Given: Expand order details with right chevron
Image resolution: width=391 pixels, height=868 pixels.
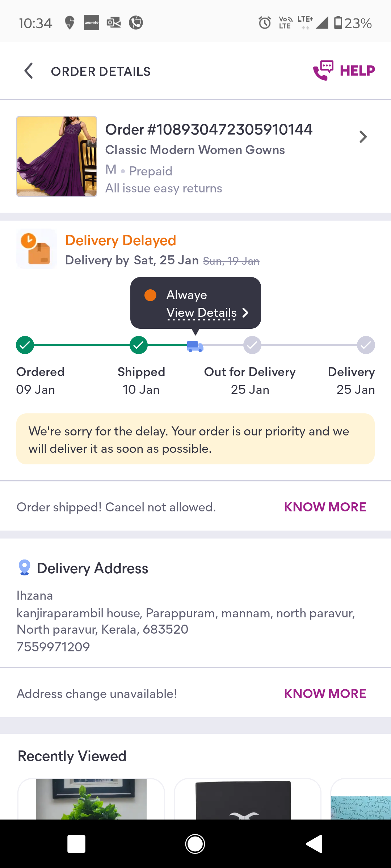Looking at the screenshot, I should [x=363, y=137].
